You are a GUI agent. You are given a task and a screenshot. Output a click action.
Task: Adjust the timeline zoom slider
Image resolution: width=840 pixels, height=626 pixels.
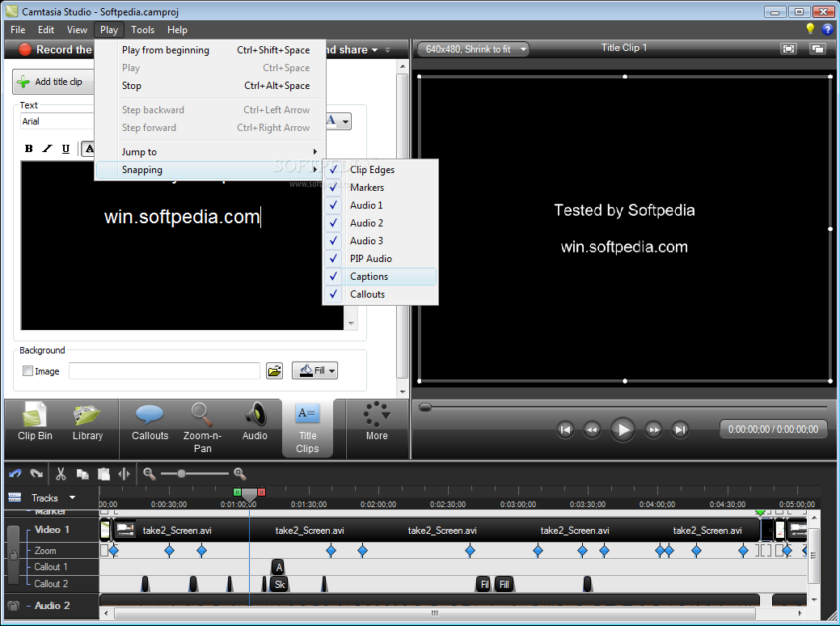point(182,474)
